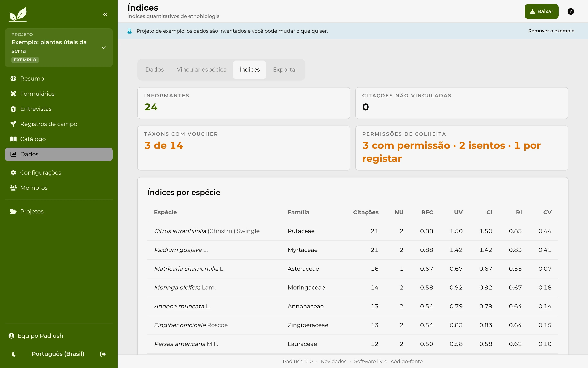
Task: Switch to the Dados tab
Action: coord(155,70)
